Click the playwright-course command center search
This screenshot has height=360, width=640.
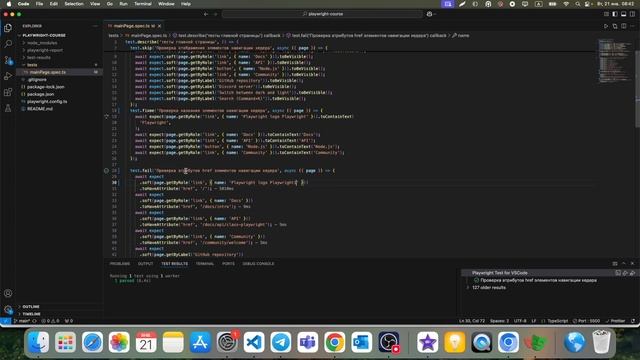click(322, 14)
